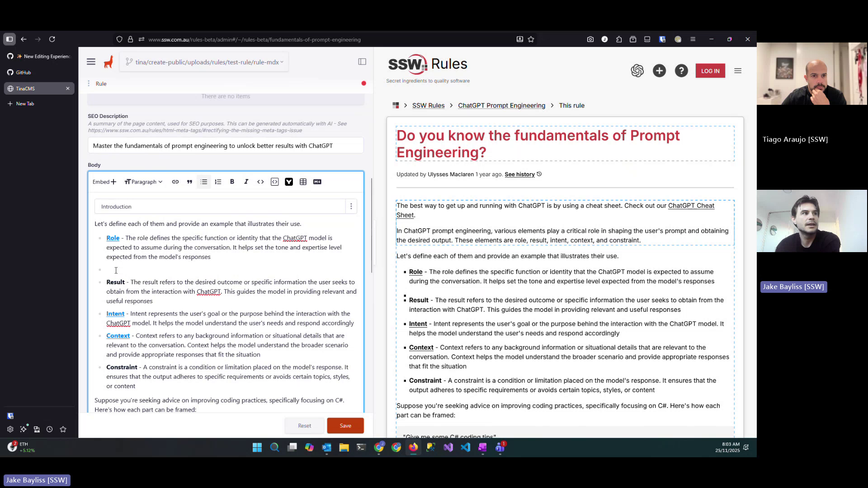
Task: Switch to the GitHub tab
Action: [x=39, y=72]
